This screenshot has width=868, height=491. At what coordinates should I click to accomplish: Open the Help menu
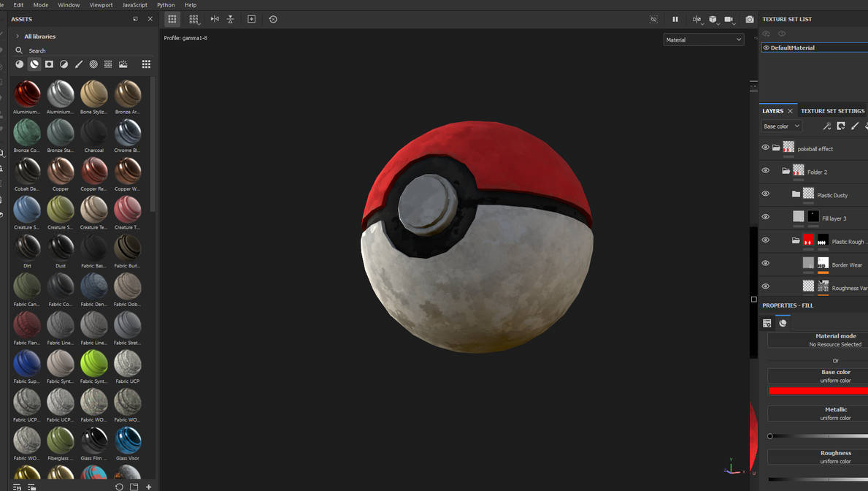click(x=191, y=5)
